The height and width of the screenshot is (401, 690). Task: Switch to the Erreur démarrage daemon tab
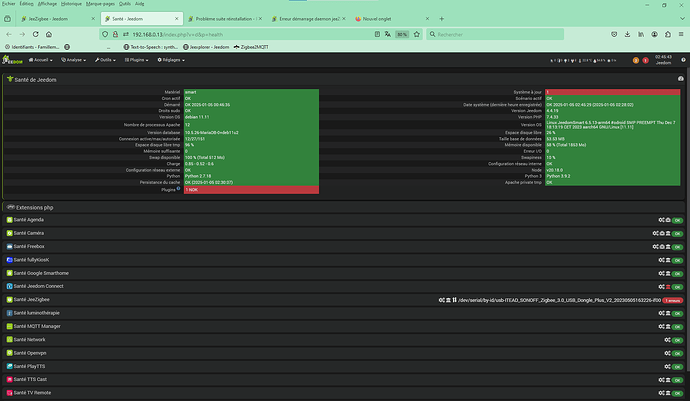point(309,18)
